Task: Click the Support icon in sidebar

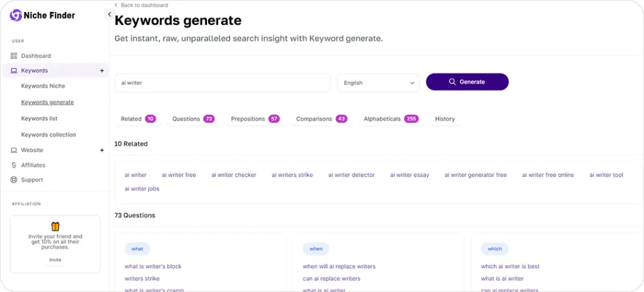Action: click(x=14, y=180)
